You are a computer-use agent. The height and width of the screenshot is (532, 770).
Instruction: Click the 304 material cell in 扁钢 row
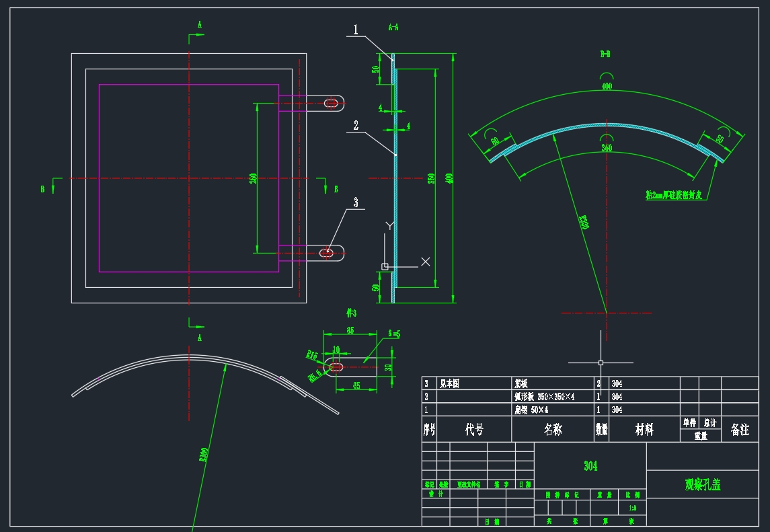click(x=644, y=410)
